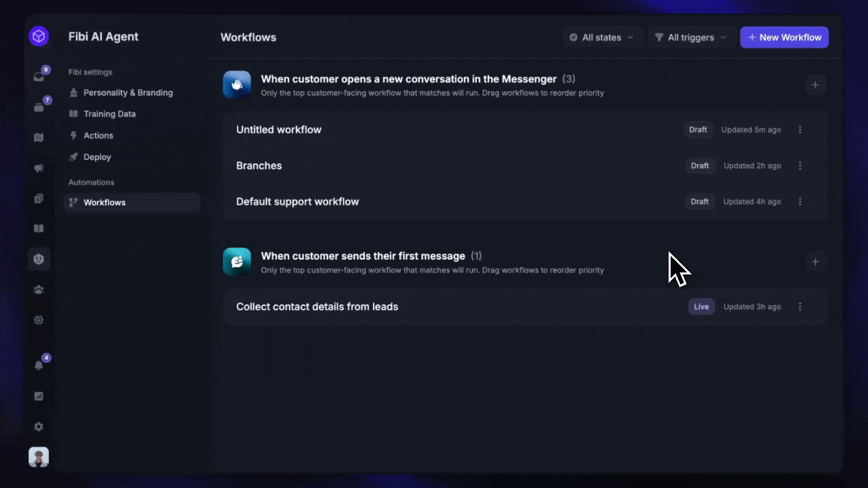Open the Default support workflow row
868x488 pixels.
click(x=298, y=201)
